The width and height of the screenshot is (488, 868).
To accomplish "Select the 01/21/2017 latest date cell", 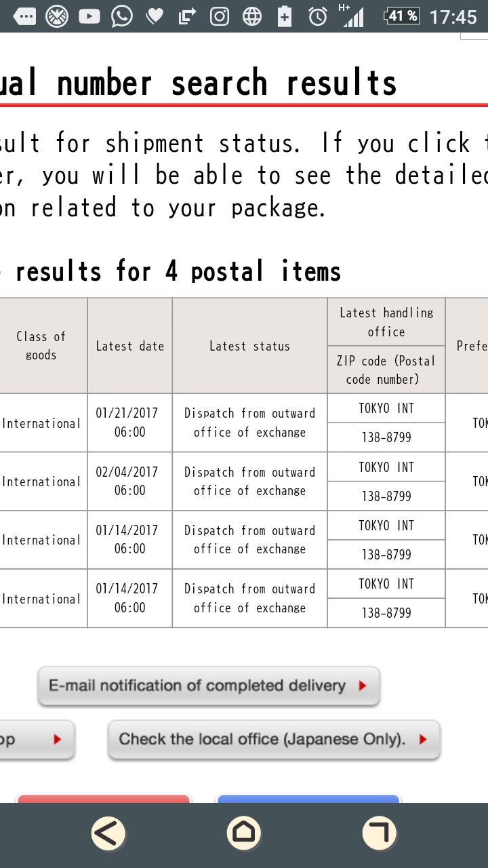I will (130, 422).
